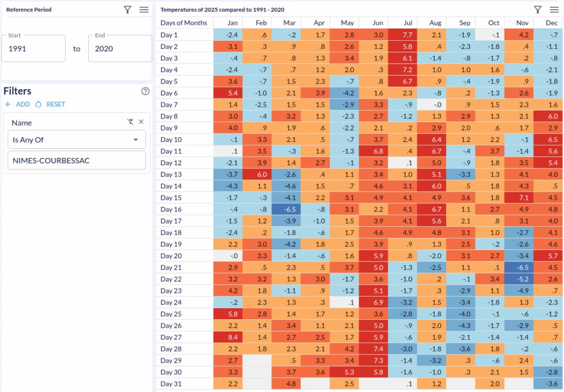
Task: Disable the Name filter via crossed-funnel icon
Action: [130, 122]
